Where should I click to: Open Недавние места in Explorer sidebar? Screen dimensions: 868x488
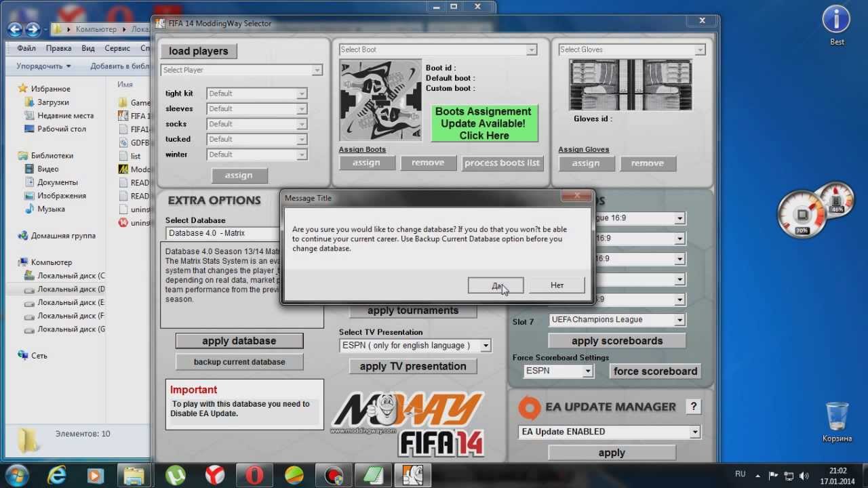click(x=66, y=116)
